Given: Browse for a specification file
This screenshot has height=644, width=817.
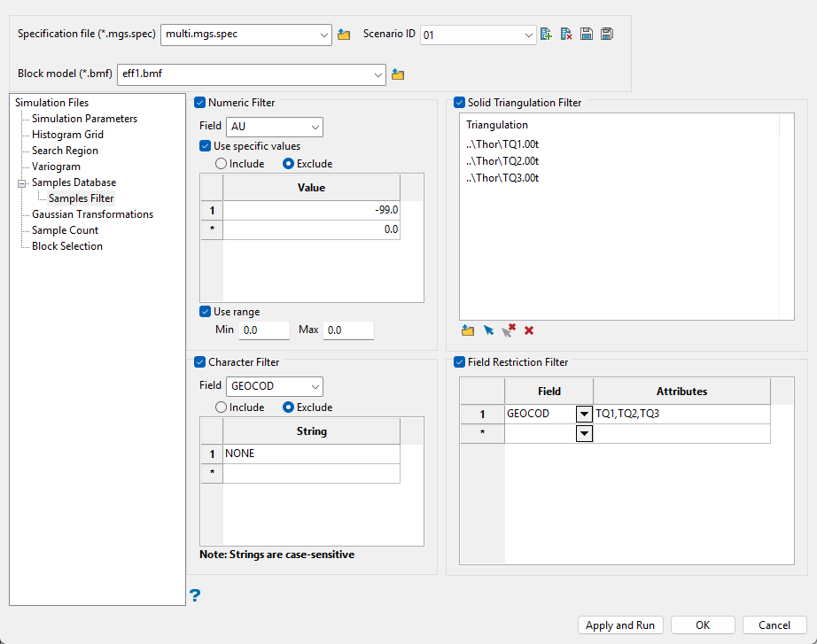Looking at the screenshot, I should [x=345, y=35].
